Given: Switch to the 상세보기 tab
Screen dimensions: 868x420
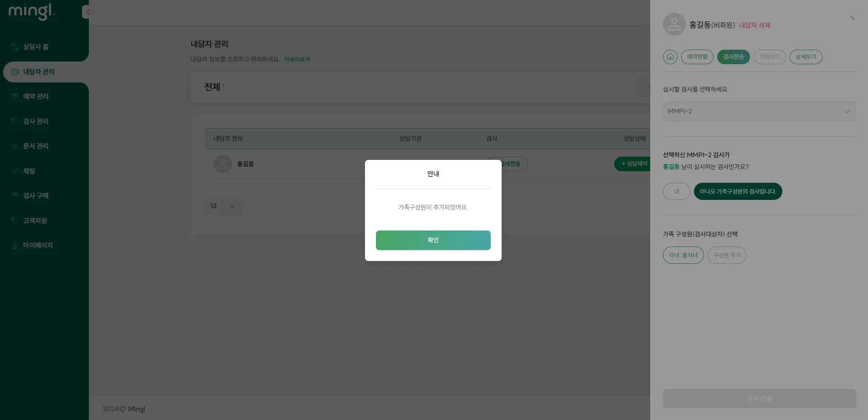Looking at the screenshot, I should point(806,57).
